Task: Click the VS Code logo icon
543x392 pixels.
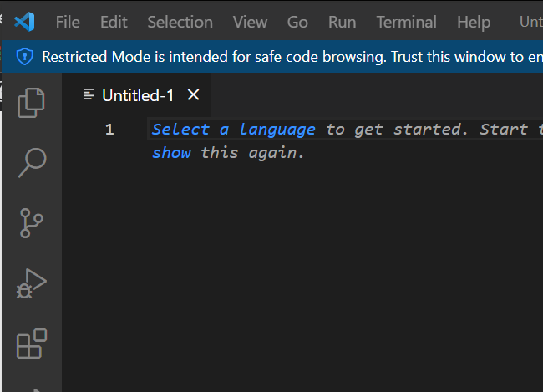Action: tap(24, 22)
